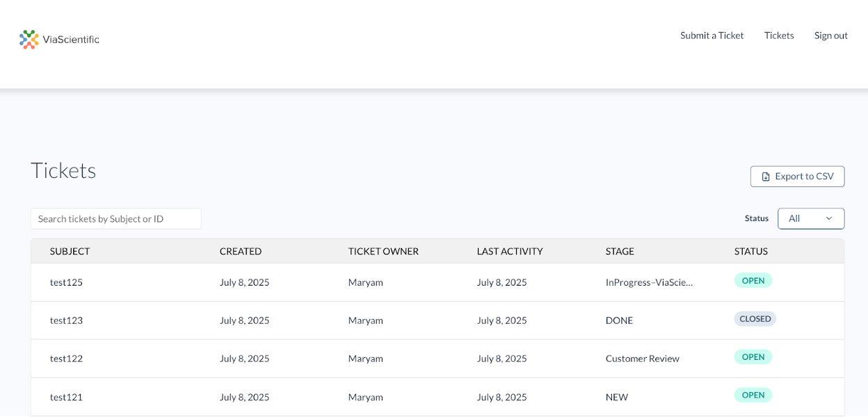Sort by CREATED column header

click(241, 252)
